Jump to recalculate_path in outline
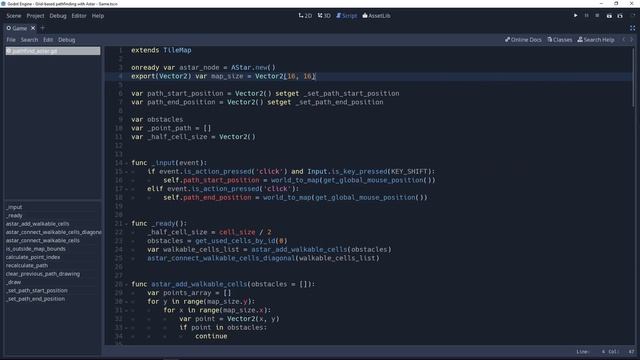 pos(27,265)
